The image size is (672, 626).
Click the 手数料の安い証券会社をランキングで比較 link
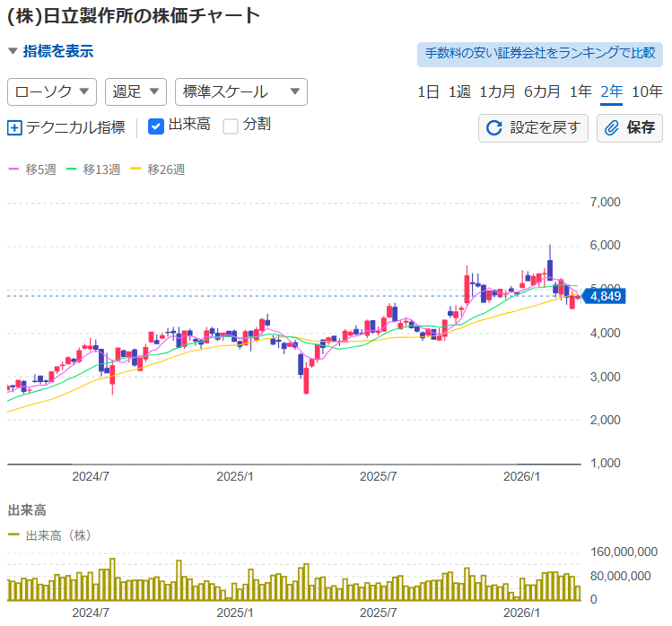540,53
